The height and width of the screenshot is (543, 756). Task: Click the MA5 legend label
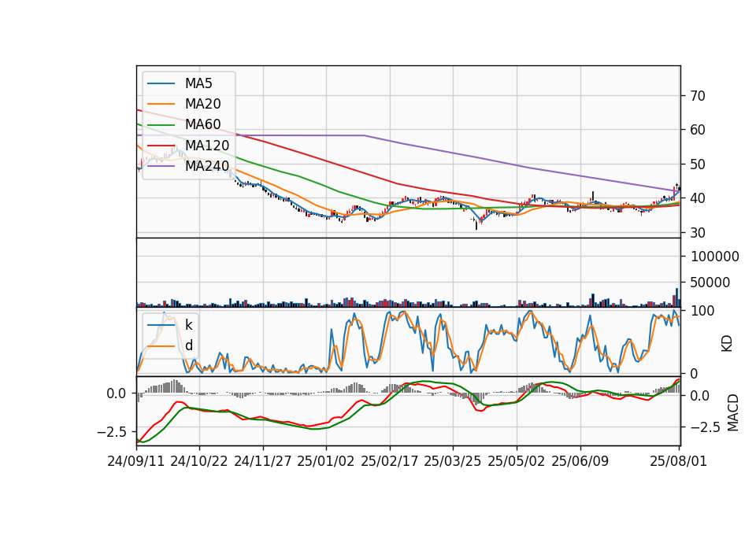pyautogui.click(x=198, y=83)
